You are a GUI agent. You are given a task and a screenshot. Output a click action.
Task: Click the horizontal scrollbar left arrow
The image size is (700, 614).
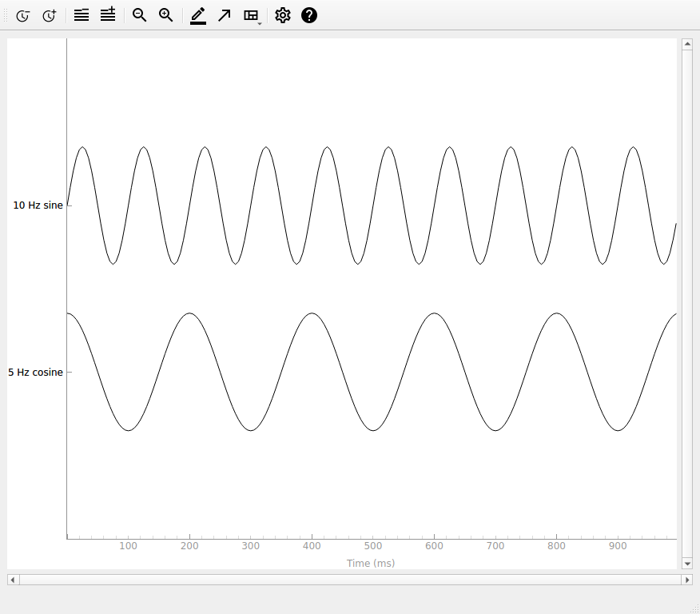pyautogui.click(x=13, y=580)
